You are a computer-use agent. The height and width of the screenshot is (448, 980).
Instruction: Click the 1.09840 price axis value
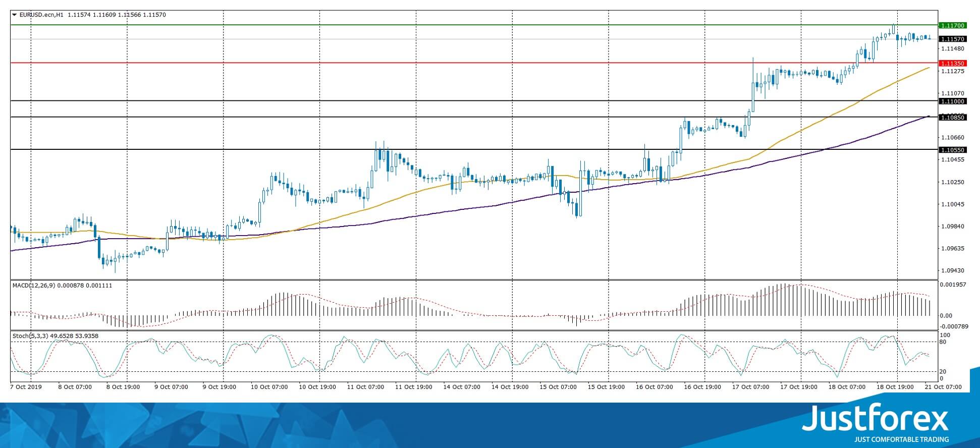[x=952, y=227]
